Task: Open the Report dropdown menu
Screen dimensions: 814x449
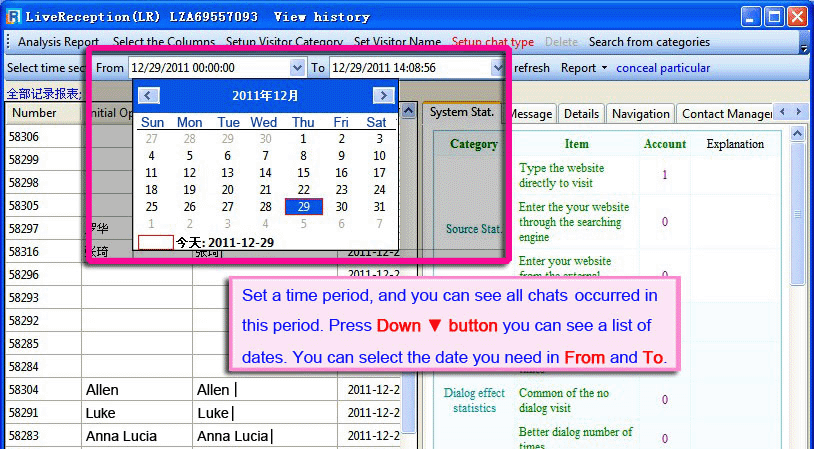Action: [x=584, y=68]
